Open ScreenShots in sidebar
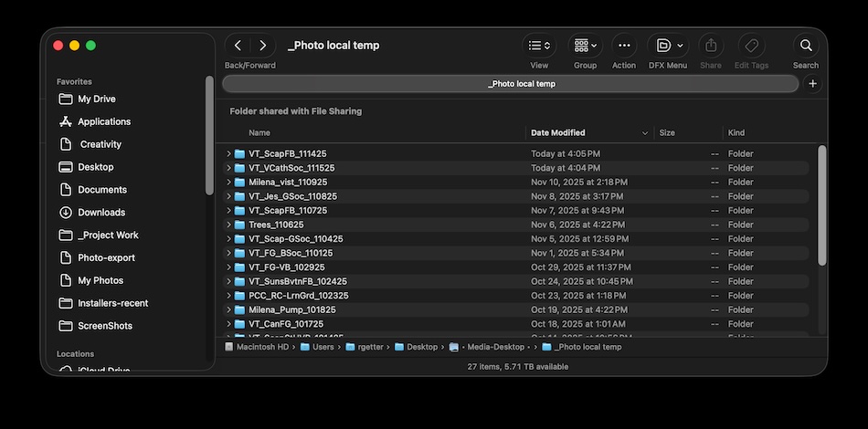The image size is (868, 429). click(105, 326)
